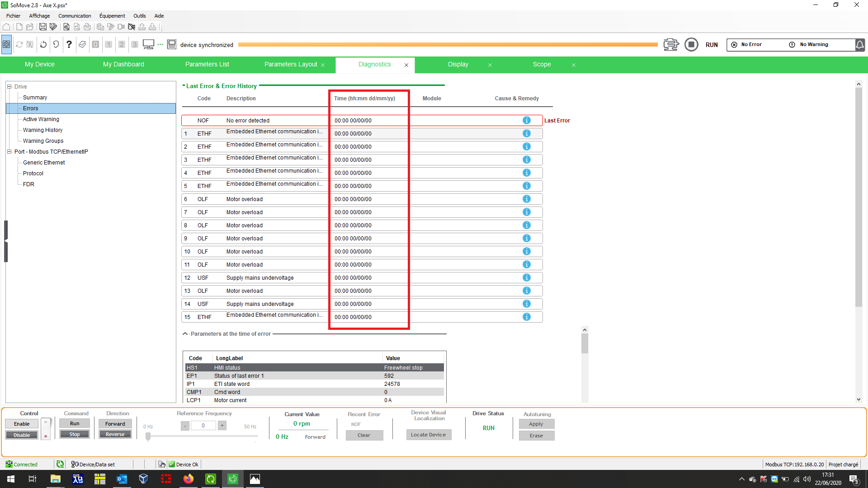
Task: Click Clear under Recent Error
Action: pos(364,436)
